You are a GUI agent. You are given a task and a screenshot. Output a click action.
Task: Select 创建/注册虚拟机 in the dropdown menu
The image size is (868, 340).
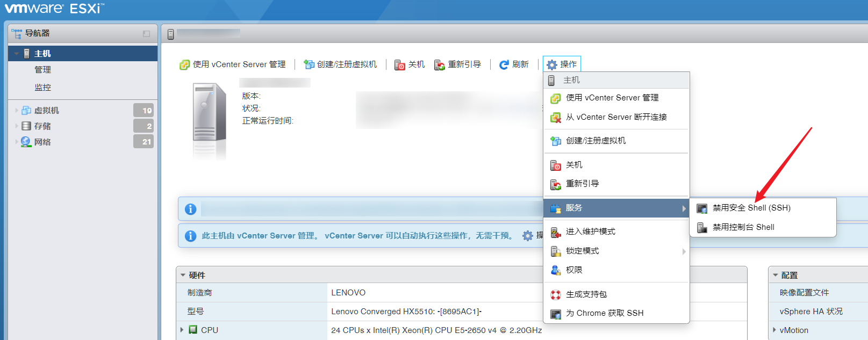coord(616,141)
